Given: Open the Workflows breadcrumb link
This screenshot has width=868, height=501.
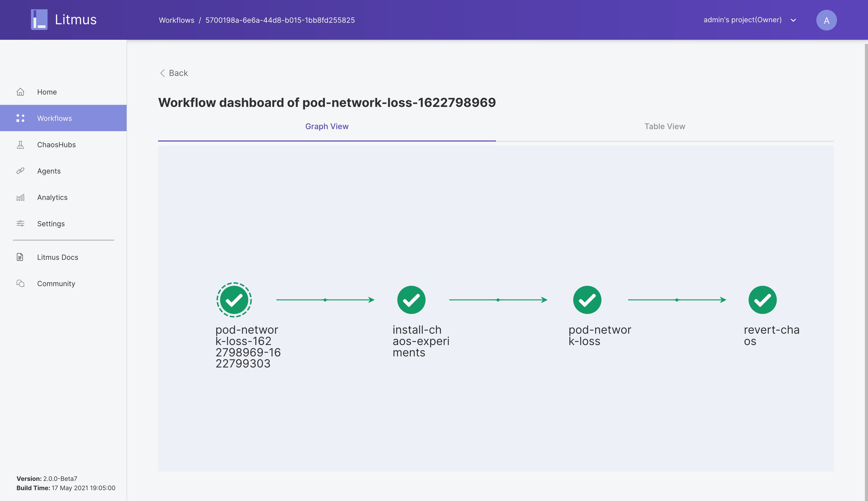Looking at the screenshot, I should (x=176, y=20).
